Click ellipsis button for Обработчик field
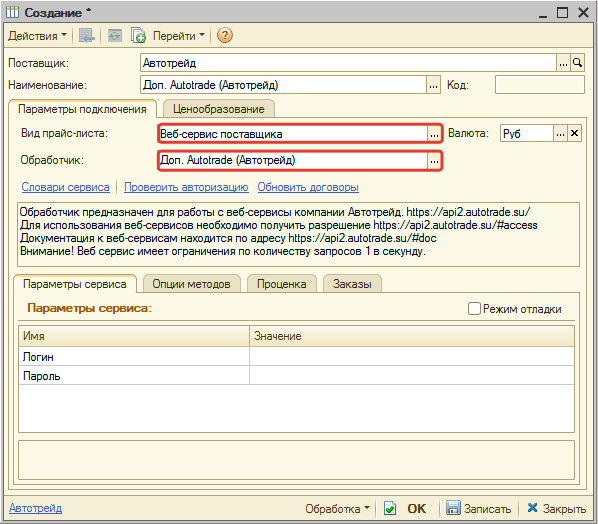The image size is (598, 524). point(434,161)
